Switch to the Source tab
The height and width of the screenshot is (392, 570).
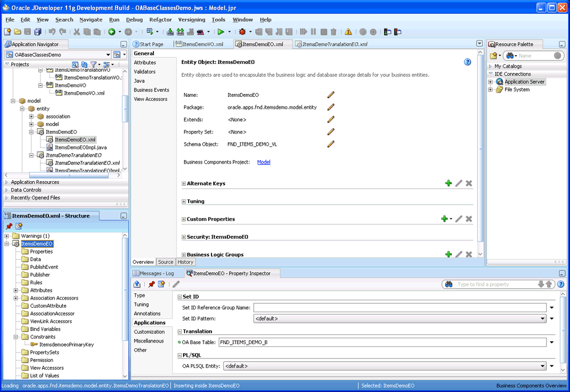166,262
